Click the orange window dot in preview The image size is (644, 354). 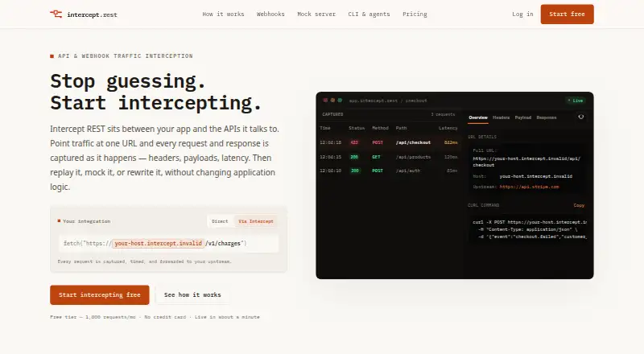[332, 101]
